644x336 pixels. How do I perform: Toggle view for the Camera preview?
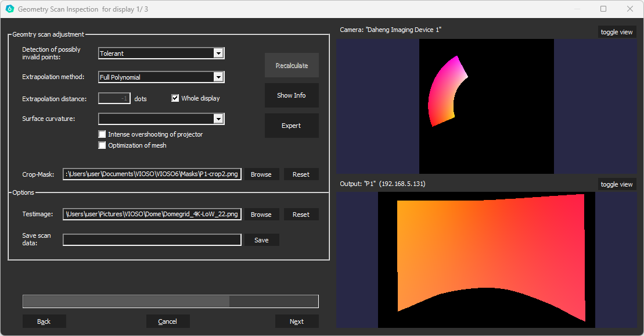(617, 32)
